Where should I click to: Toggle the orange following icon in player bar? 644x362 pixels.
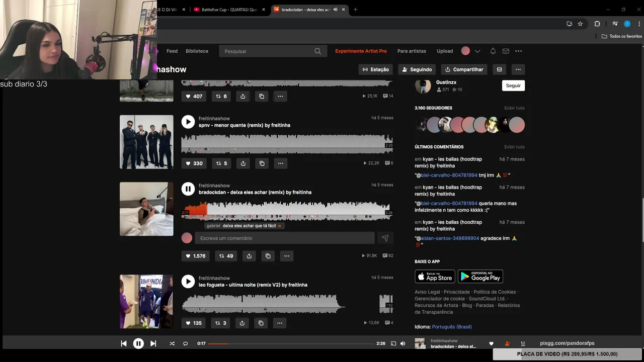(507, 344)
